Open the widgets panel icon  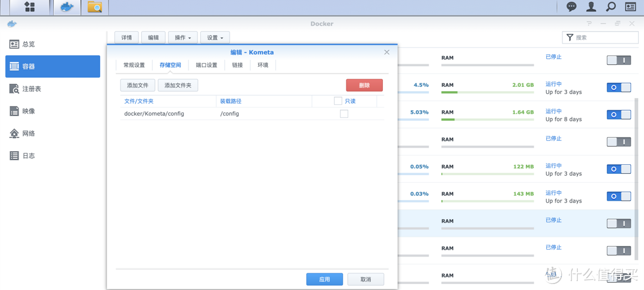(630, 7)
